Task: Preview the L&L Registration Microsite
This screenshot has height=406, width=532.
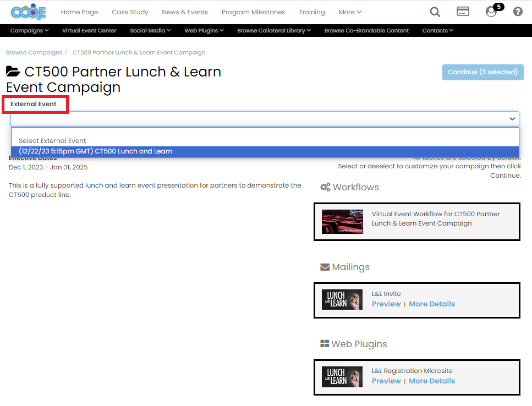Action: (386, 381)
